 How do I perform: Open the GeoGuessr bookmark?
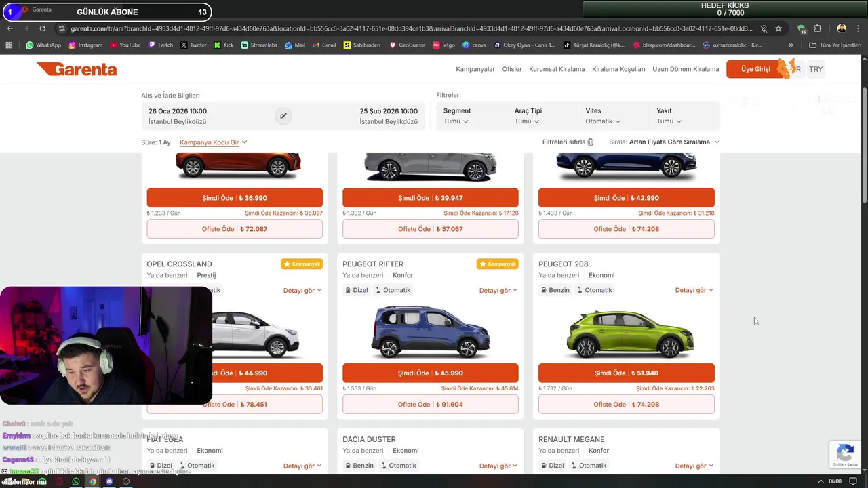[x=407, y=45]
